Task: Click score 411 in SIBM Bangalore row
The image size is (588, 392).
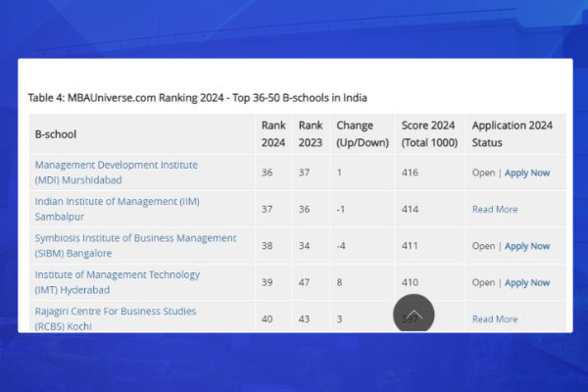Action: pyautogui.click(x=410, y=246)
